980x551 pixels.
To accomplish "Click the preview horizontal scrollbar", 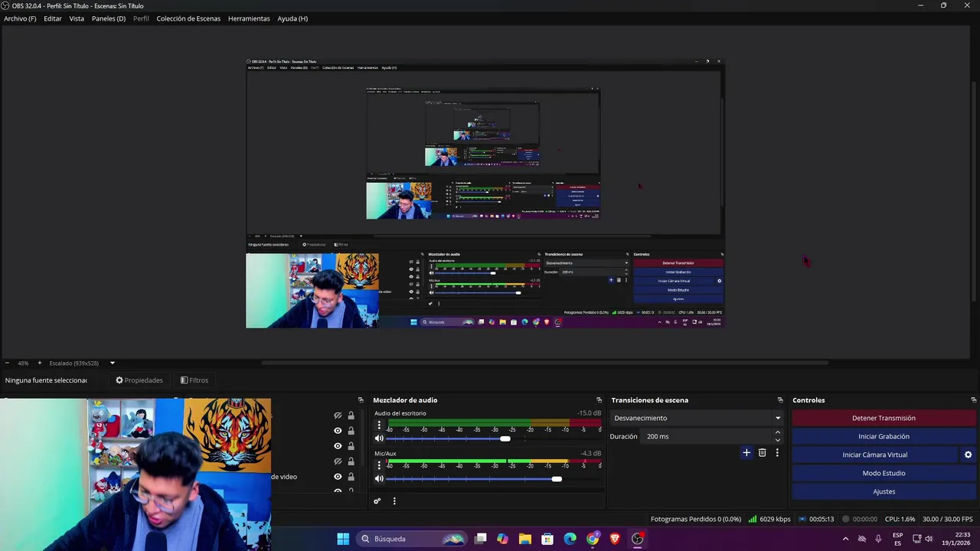I will click(545, 363).
